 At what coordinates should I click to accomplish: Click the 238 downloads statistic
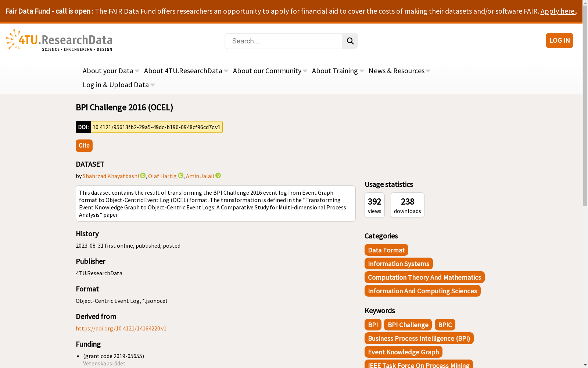tap(408, 205)
